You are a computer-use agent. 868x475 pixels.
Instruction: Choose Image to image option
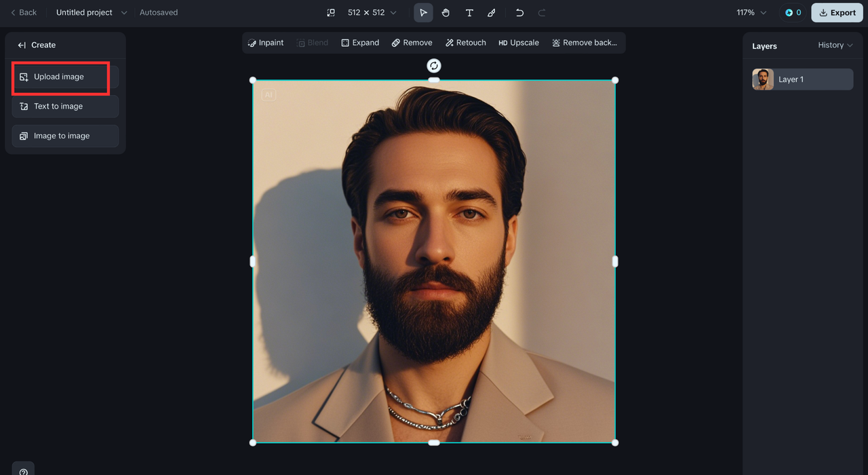click(65, 136)
